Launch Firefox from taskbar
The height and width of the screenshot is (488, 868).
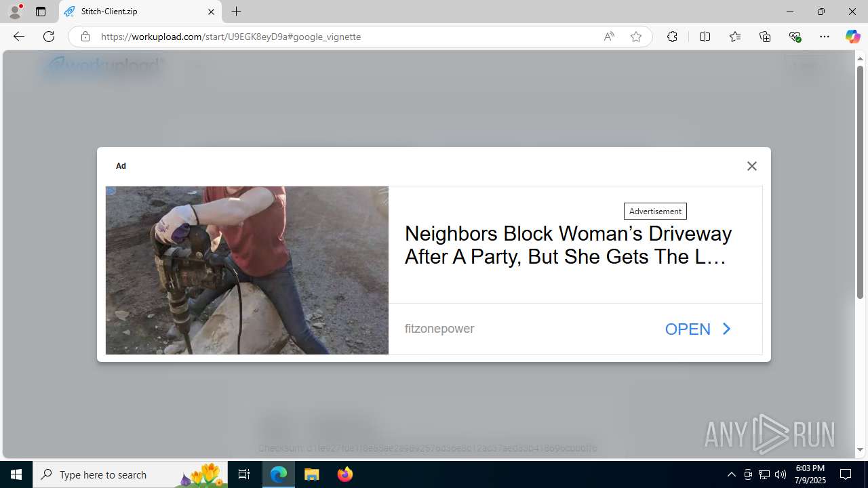(345, 474)
